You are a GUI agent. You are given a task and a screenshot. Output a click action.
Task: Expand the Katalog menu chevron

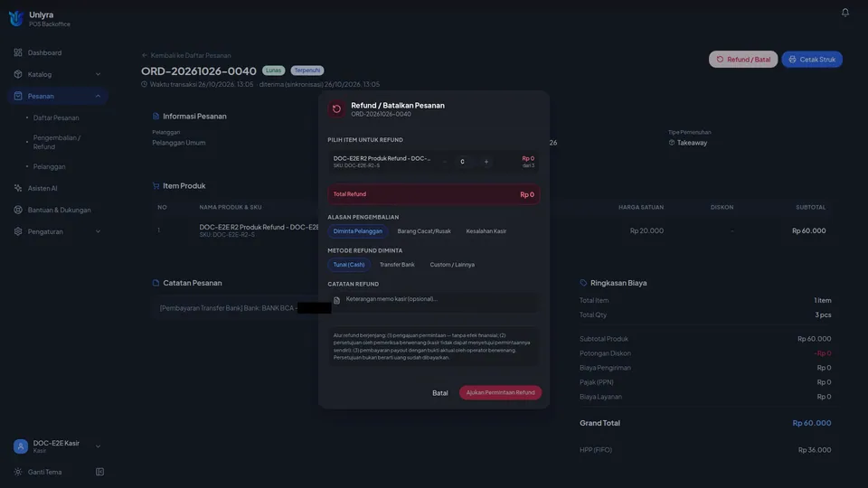(98, 74)
